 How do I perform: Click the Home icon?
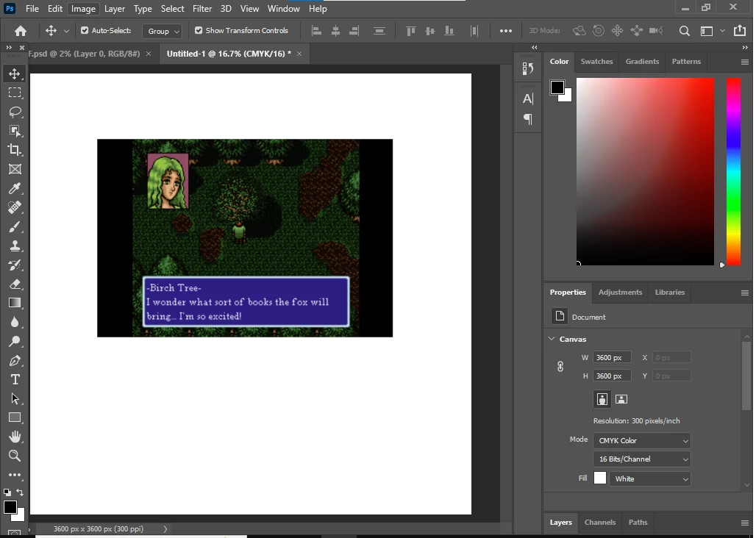click(21, 31)
